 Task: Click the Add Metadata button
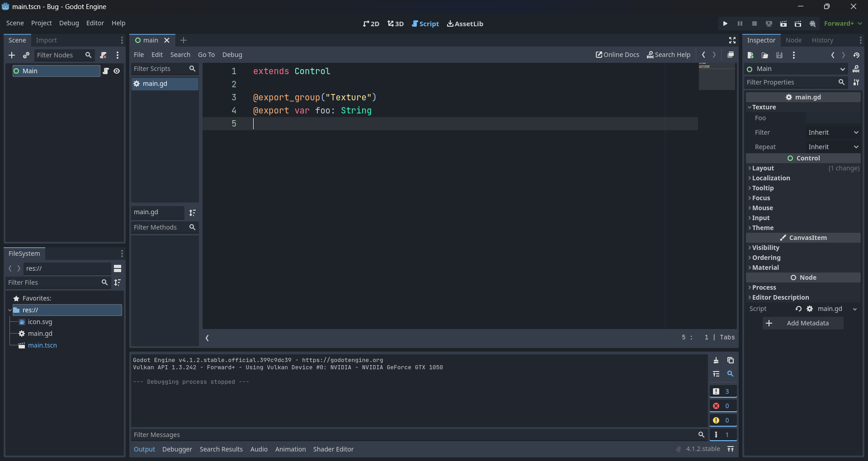click(803, 323)
